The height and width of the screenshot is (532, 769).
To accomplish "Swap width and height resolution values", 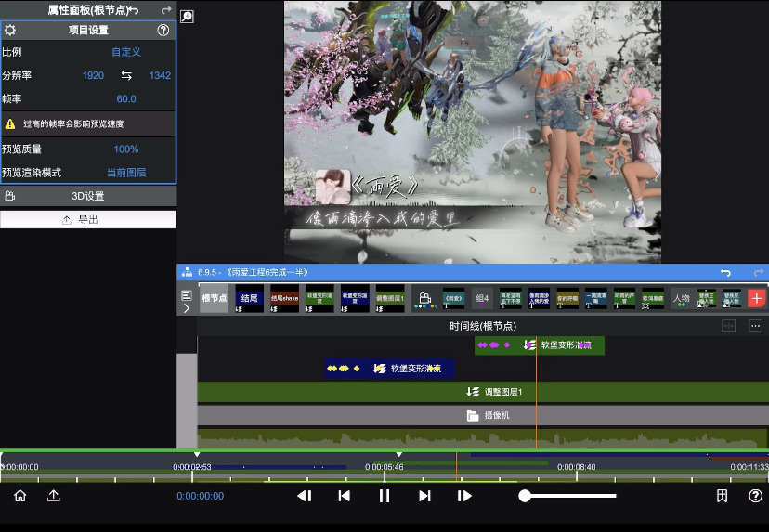I will 126,75.
